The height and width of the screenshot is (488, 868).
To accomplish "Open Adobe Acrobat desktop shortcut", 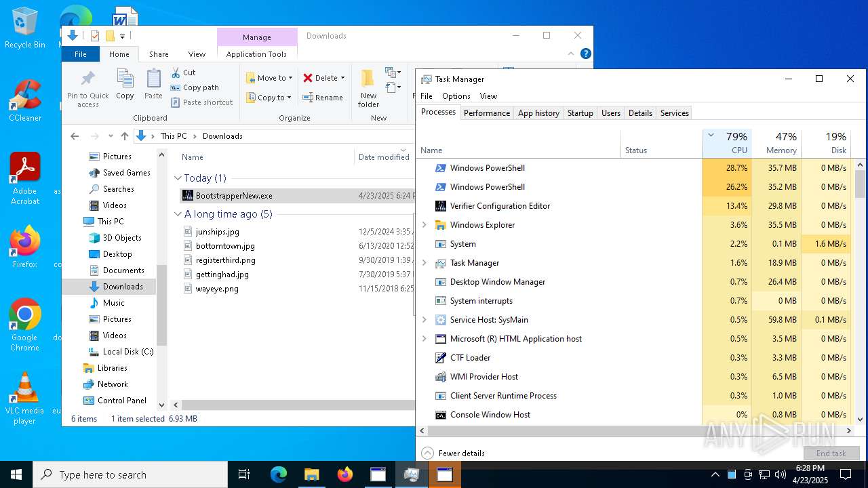I will 25,179.
